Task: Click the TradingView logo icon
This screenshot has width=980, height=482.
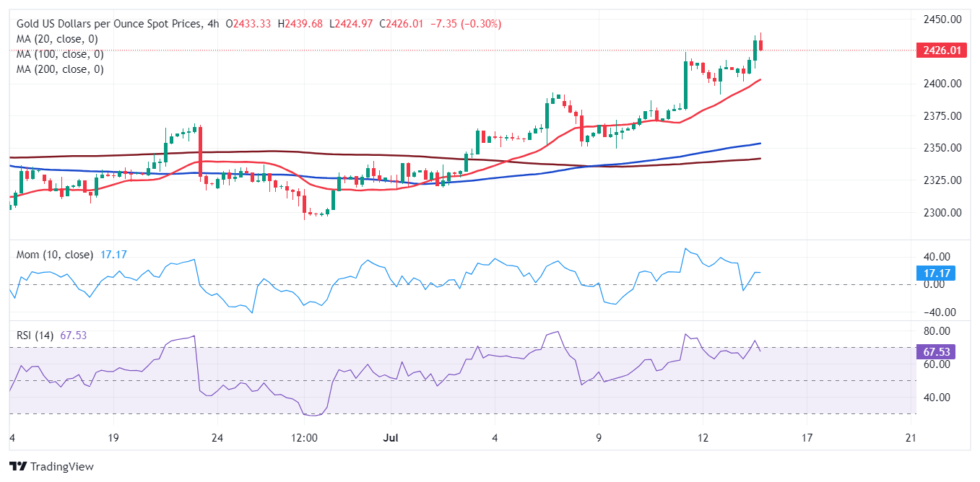Action: [x=18, y=467]
